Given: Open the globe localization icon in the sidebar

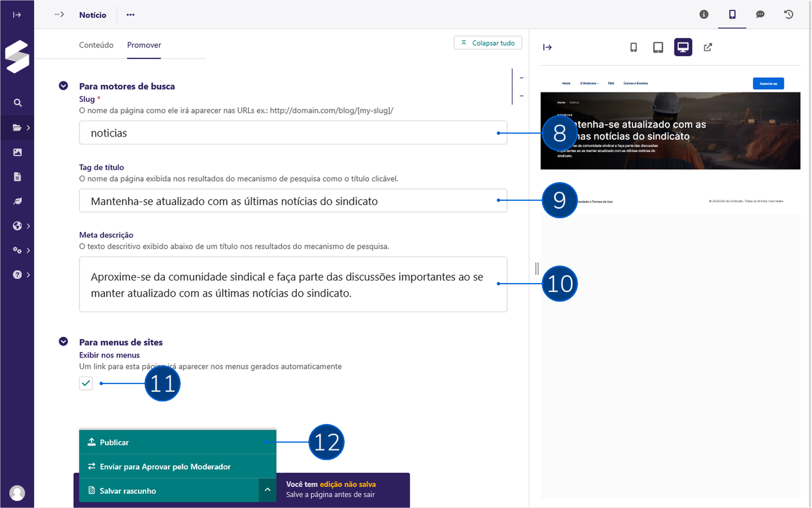Looking at the screenshot, I should pyautogui.click(x=17, y=226).
